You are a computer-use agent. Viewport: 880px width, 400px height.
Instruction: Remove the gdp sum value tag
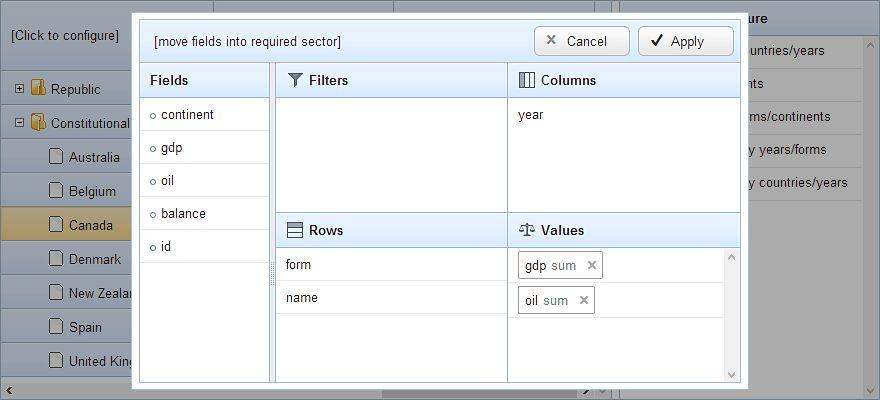[592, 265]
